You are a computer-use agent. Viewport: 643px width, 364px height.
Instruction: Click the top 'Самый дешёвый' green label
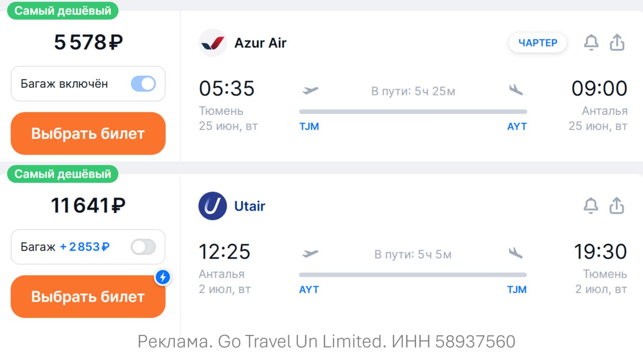click(63, 11)
